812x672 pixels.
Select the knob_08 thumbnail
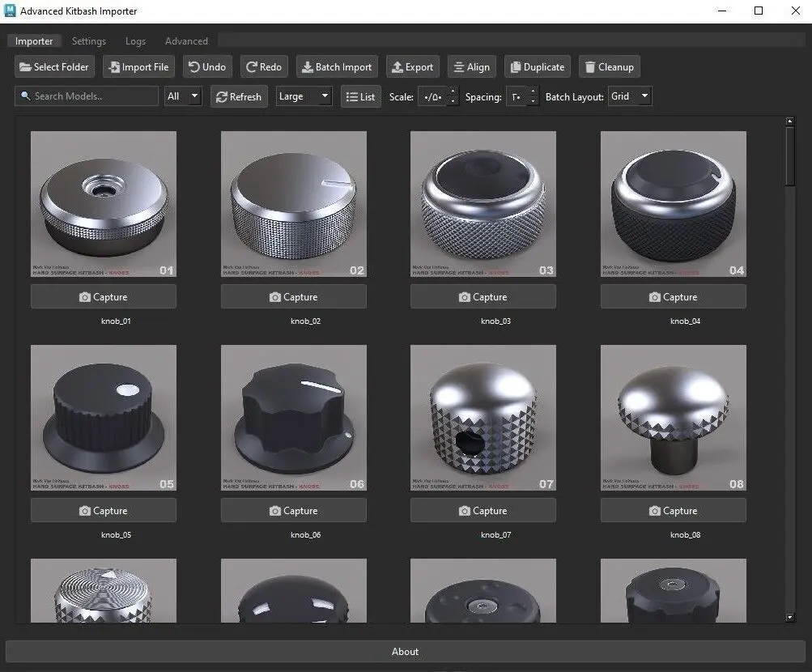[x=674, y=418]
